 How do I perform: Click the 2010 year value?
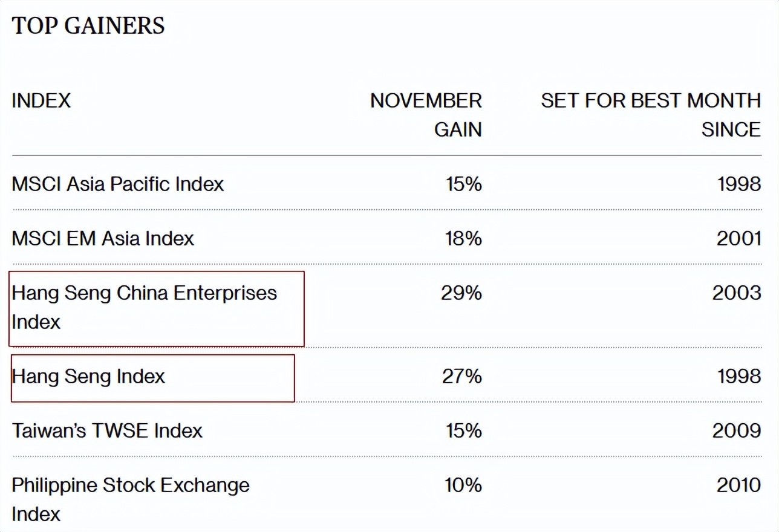(738, 485)
